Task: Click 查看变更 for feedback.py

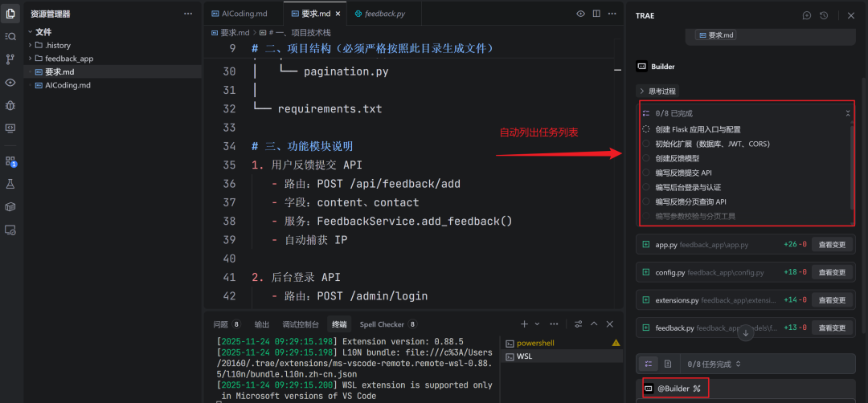Action: point(832,328)
